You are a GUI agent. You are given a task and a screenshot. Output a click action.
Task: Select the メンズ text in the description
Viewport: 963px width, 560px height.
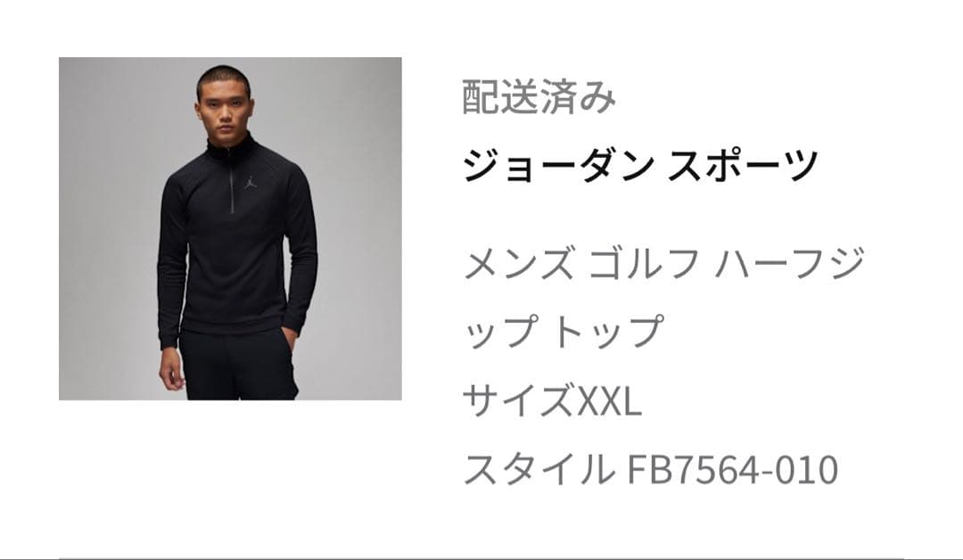coord(520,262)
